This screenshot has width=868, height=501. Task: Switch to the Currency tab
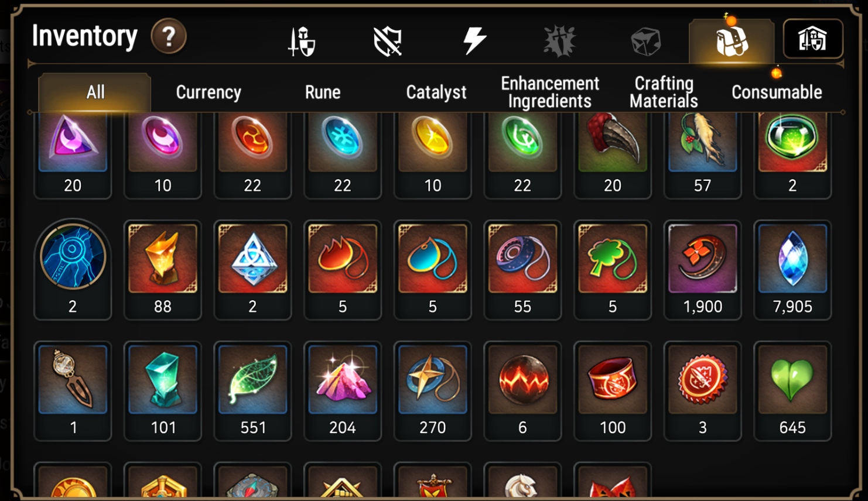click(209, 92)
